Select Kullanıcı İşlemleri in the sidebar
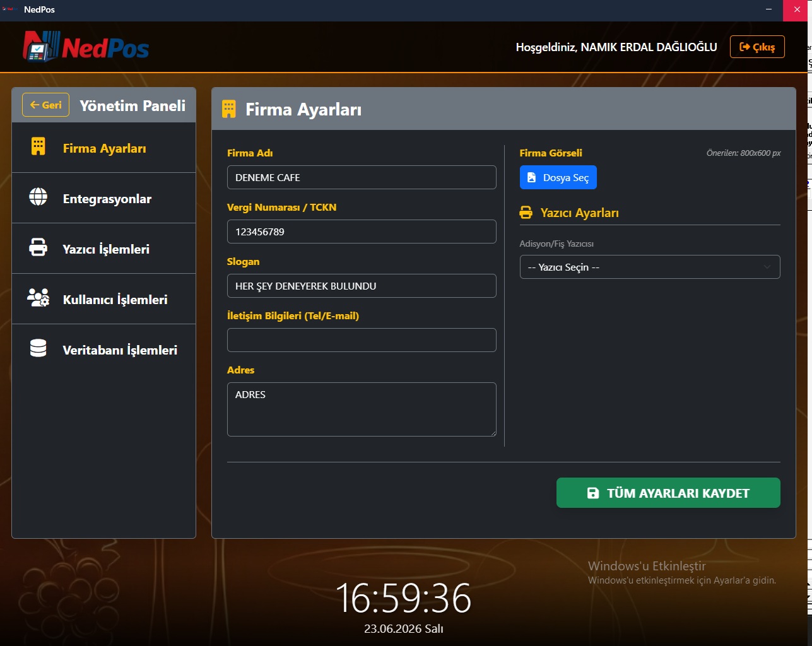 tap(103, 299)
